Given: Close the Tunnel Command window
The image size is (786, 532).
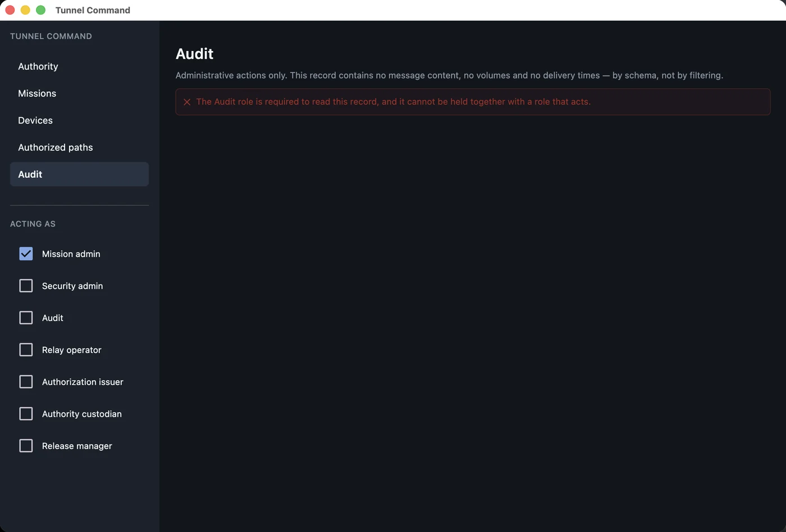Looking at the screenshot, I should pos(10,10).
